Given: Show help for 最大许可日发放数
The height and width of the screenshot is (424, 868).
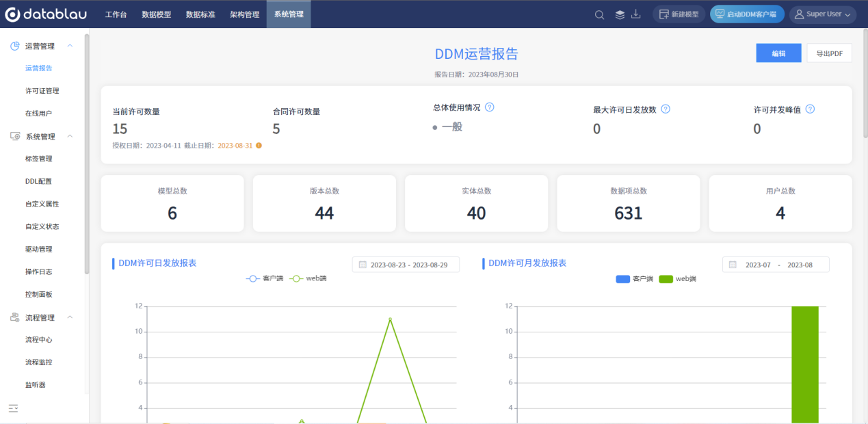Looking at the screenshot, I should coord(666,109).
